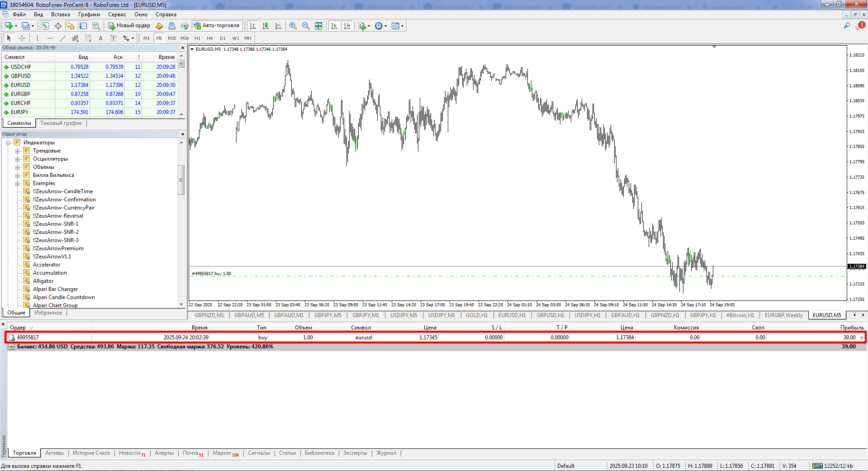Collapse the Индикаторы tree node
The image size is (868, 471).
pyautogui.click(x=8, y=143)
